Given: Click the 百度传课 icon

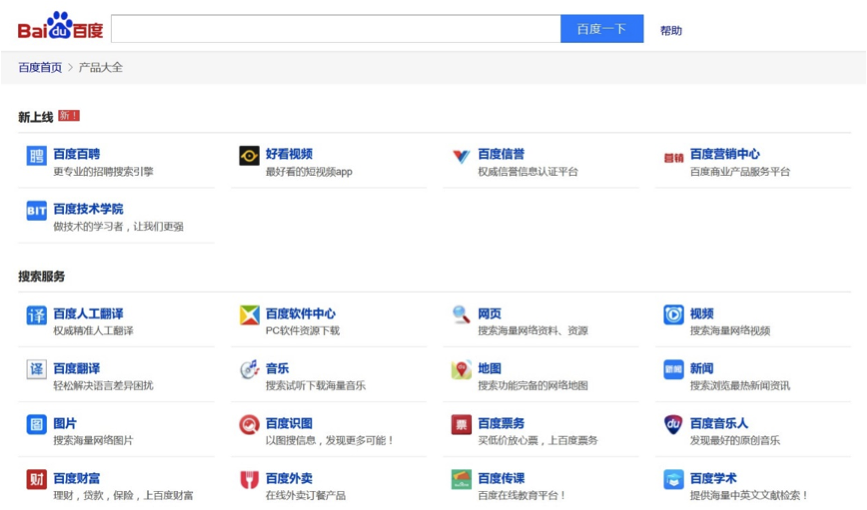Looking at the screenshot, I should 461,479.
